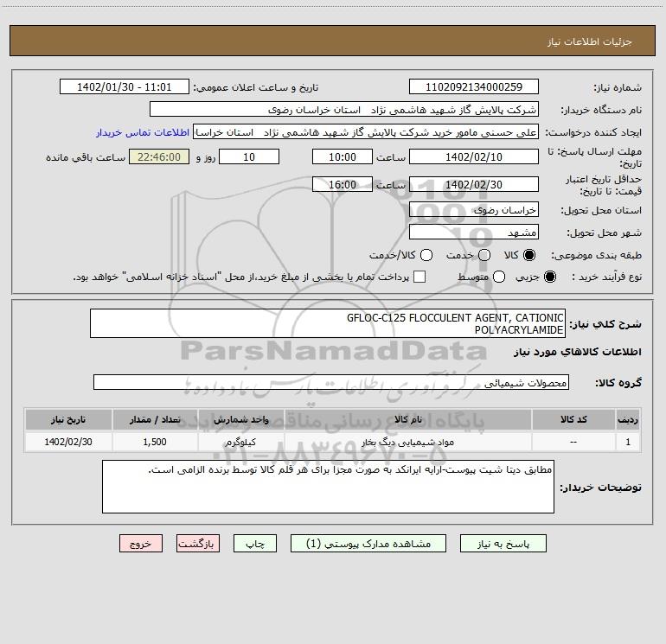Click the اطلاعات کالاهای مورد نیاز heading

pos(577,352)
